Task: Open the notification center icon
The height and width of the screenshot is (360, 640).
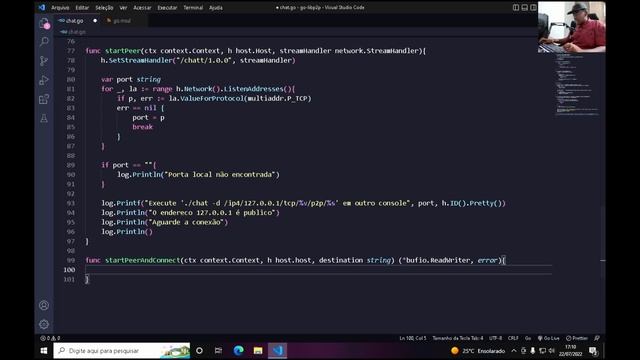Action: [x=593, y=351]
